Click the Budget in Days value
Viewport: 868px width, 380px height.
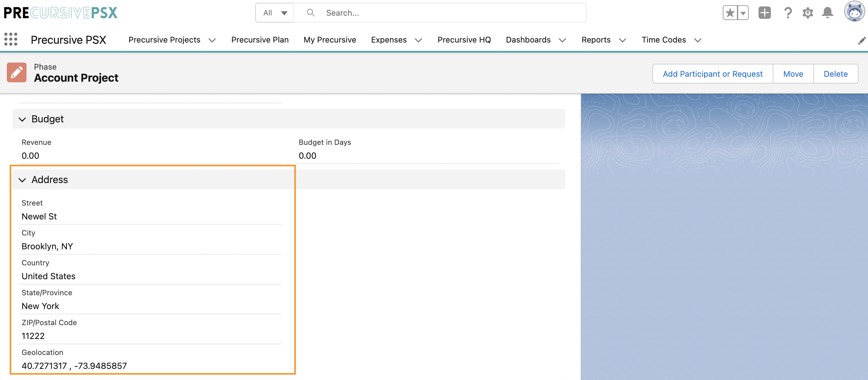307,156
